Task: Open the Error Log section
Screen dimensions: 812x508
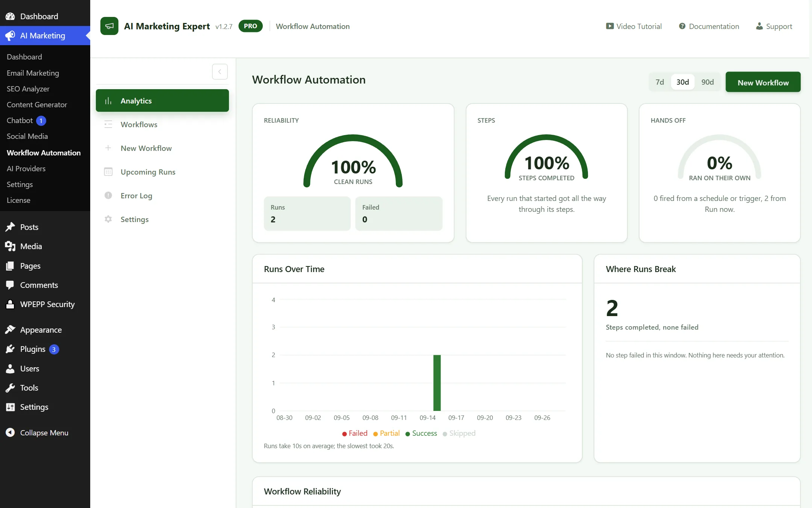Action: click(x=162, y=195)
